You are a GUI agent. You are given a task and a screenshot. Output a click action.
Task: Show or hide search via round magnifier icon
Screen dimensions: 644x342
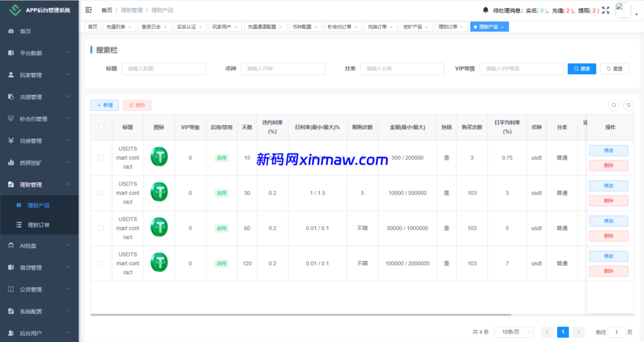[x=614, y=105]
